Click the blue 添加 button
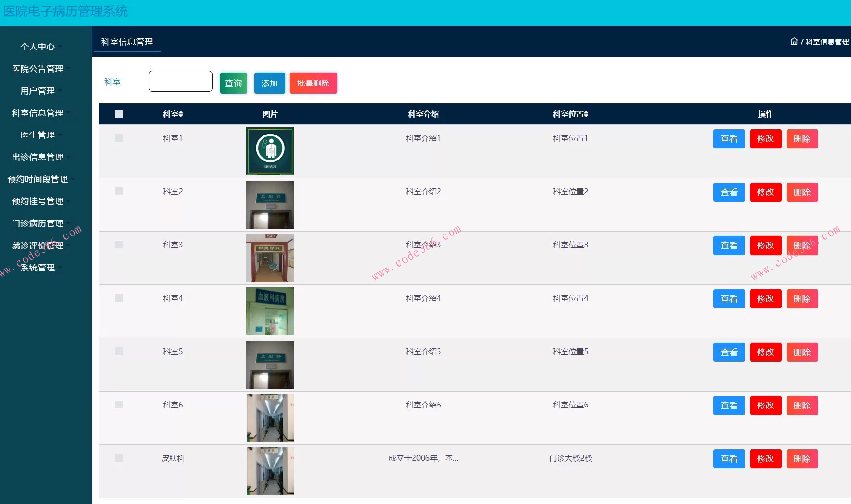This screenshot has width=851, height=504. tap(269, 83)
